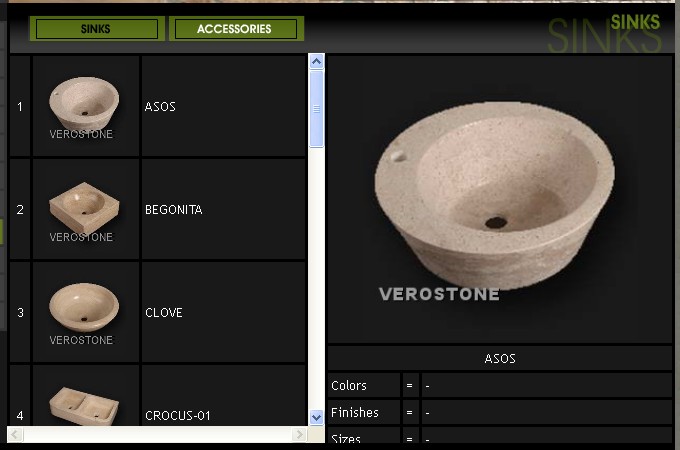Click the horizontal scrollbar left arrow

[x=15, y=434]
